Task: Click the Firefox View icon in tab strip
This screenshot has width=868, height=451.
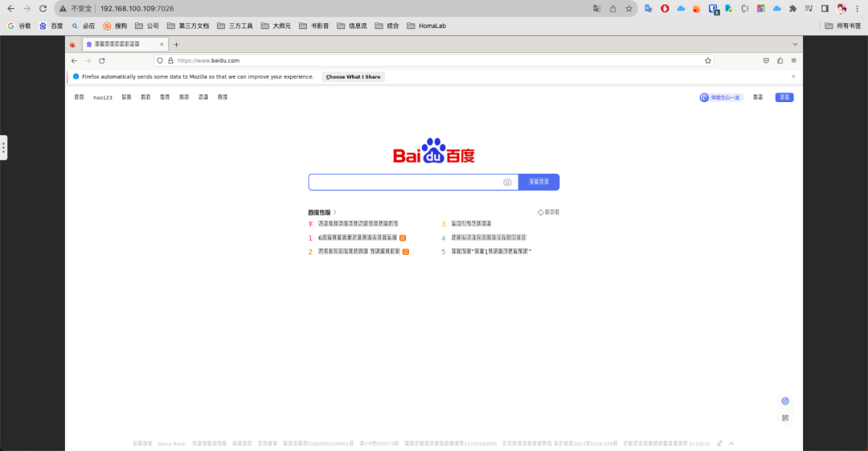Action: coord(72,44)
